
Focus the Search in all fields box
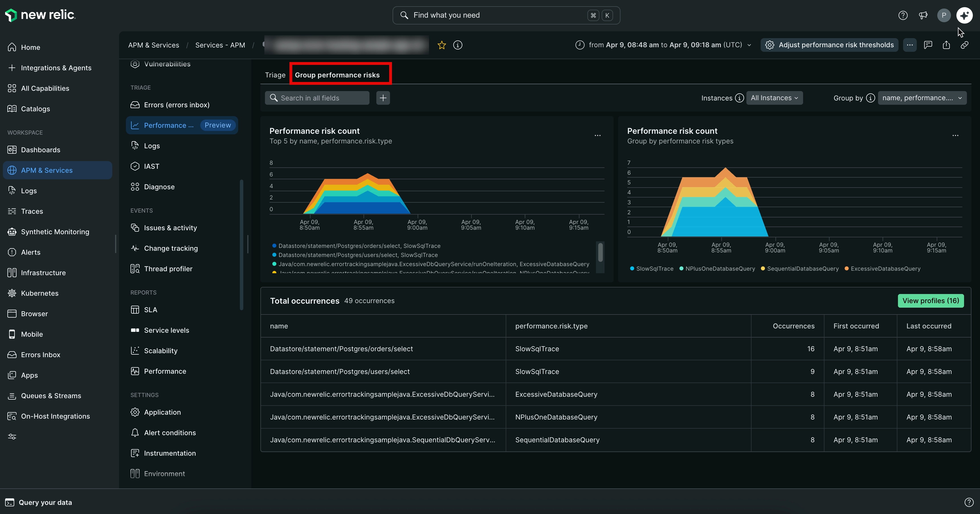317,98
